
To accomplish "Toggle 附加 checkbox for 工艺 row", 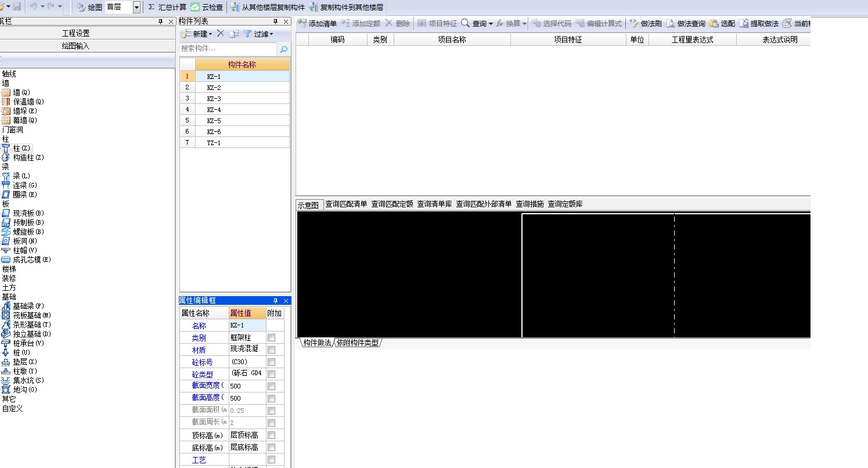I will click(271, 459).
